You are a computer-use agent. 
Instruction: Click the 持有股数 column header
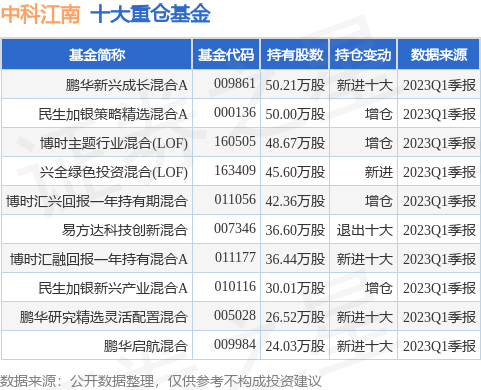pos(295,55)
